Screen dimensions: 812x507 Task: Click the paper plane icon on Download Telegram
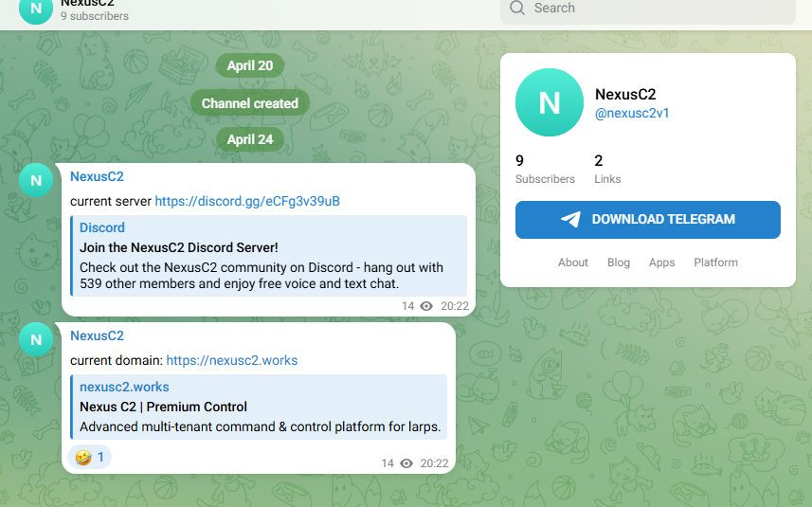570,219
